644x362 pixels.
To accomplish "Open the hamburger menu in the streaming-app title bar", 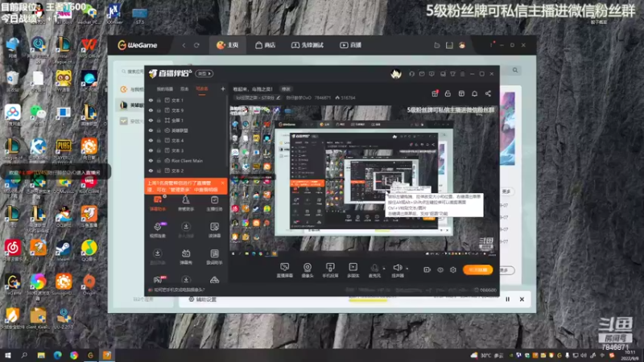I will pos(462,74).
